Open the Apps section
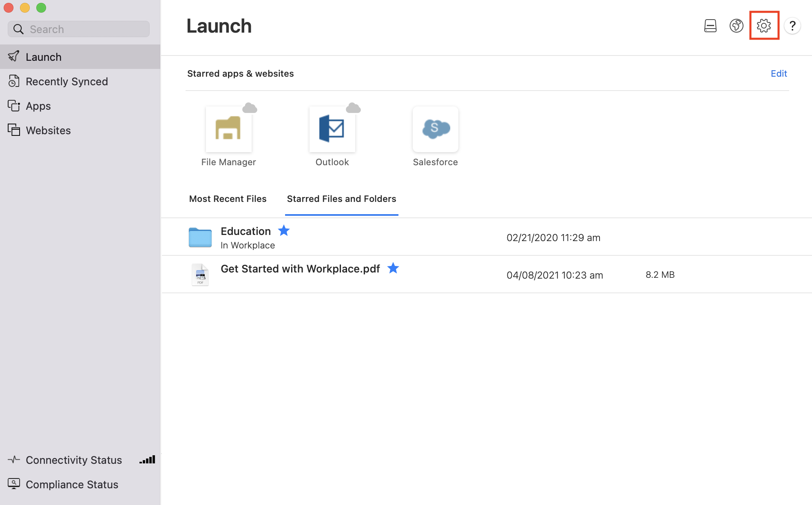Screen dimensions: 812x505 [x=38, y=106]
